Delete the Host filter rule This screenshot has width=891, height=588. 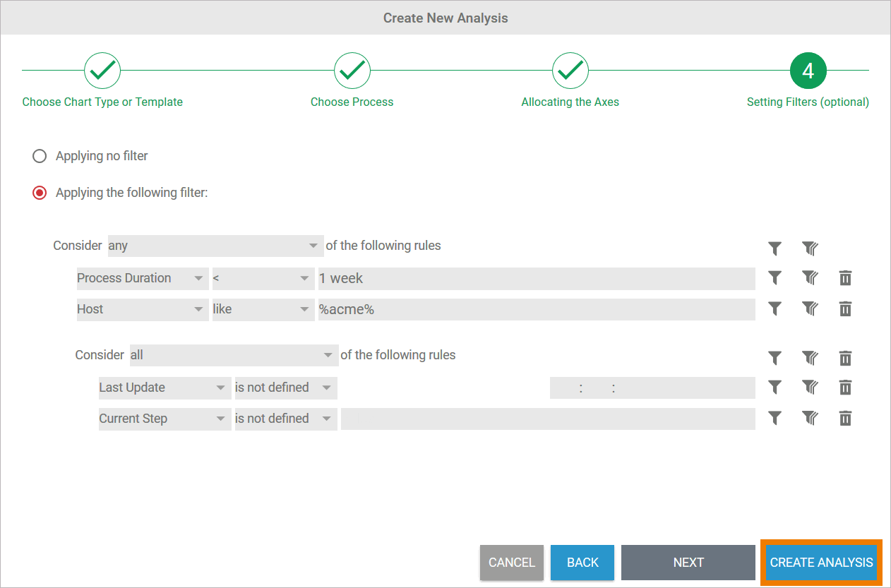(845, 309)
